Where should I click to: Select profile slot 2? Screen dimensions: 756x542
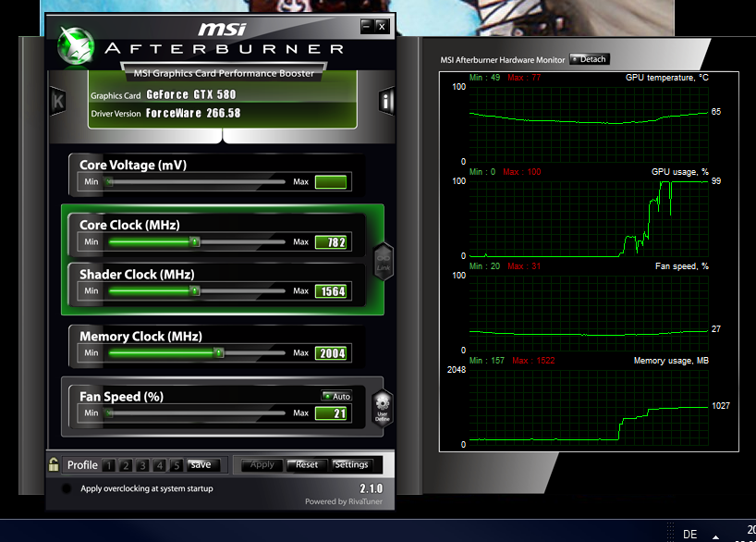126,465
